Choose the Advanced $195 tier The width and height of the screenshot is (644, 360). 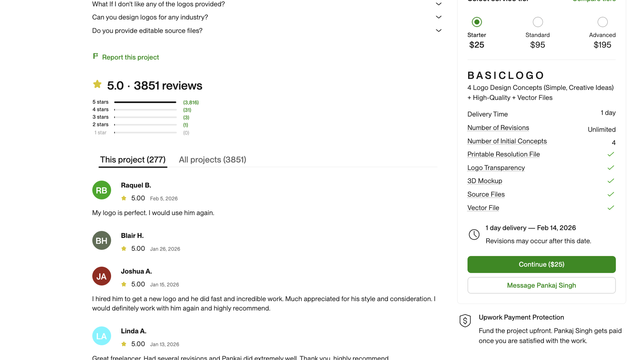[602, 22]
